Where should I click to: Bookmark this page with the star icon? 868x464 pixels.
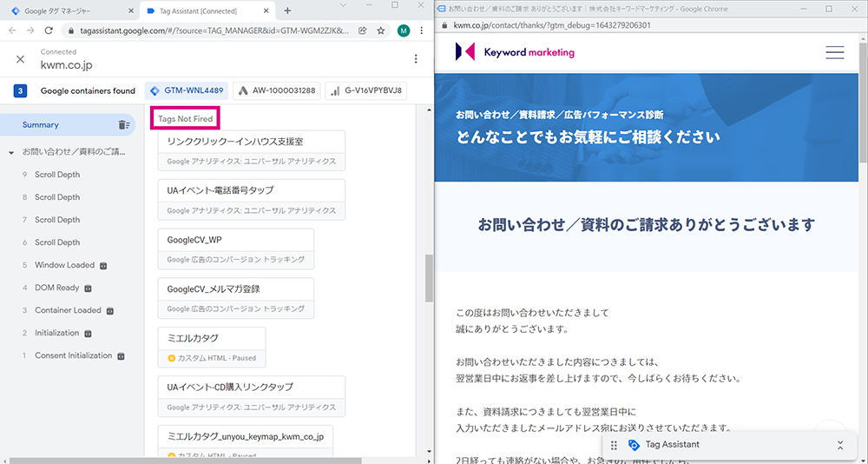point(381,30)
